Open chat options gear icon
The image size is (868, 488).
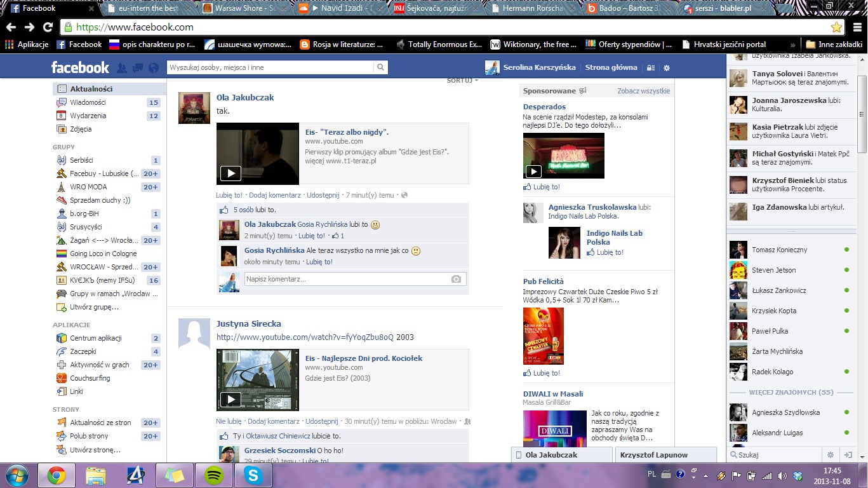click(x=829, y=455)
